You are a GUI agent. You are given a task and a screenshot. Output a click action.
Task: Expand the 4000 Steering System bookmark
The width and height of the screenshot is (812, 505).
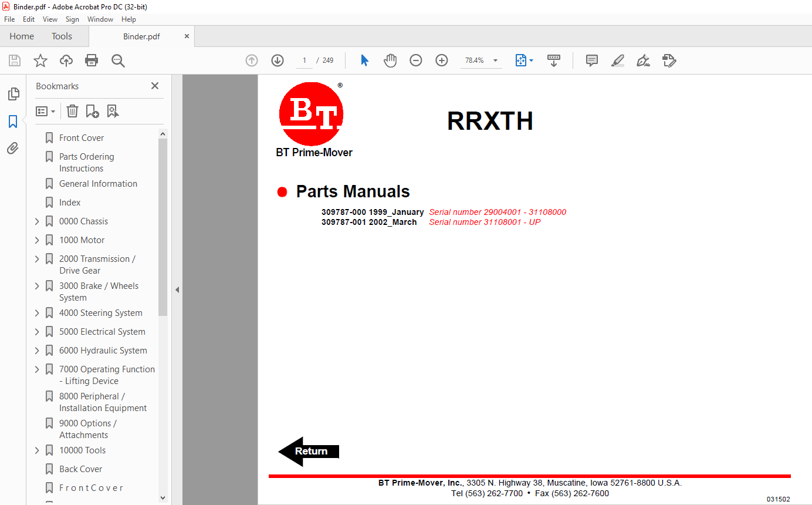click(37, 313)
